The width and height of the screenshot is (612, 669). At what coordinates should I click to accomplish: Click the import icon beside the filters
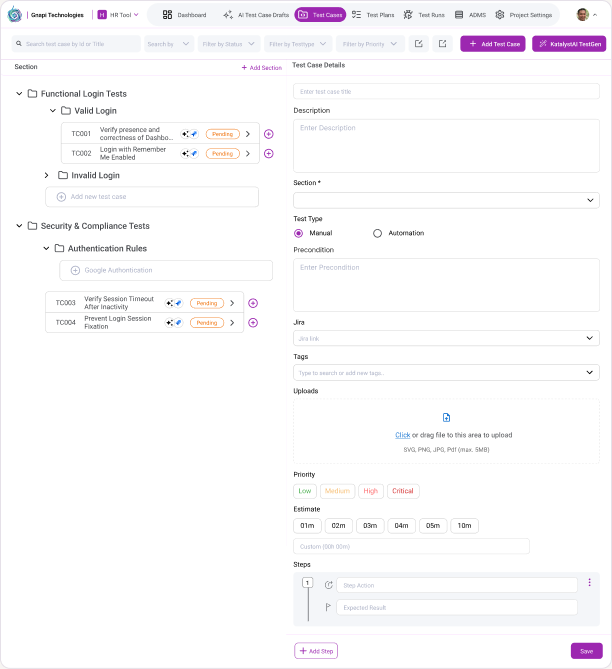click(419, 44)
